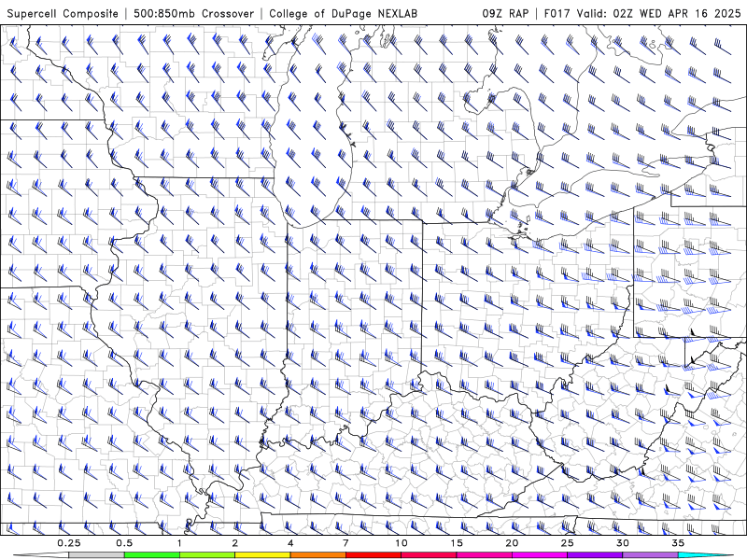
Task: Click the legend value '35'
Action: pos(679,543)
